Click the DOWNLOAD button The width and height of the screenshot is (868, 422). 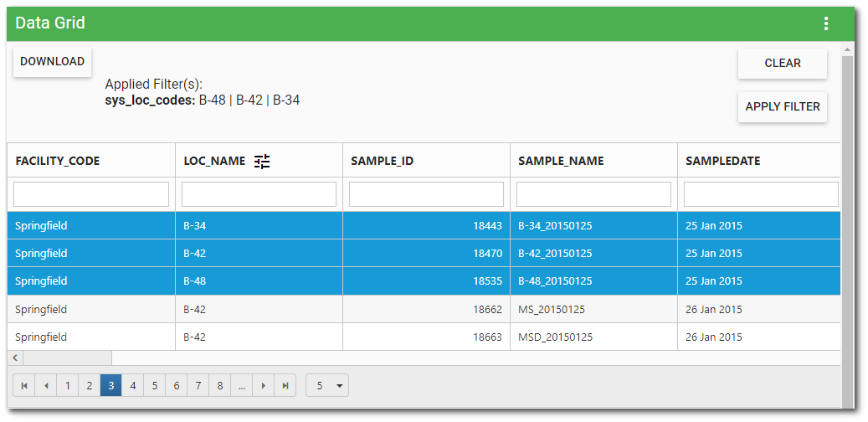(x=53, y=61)
